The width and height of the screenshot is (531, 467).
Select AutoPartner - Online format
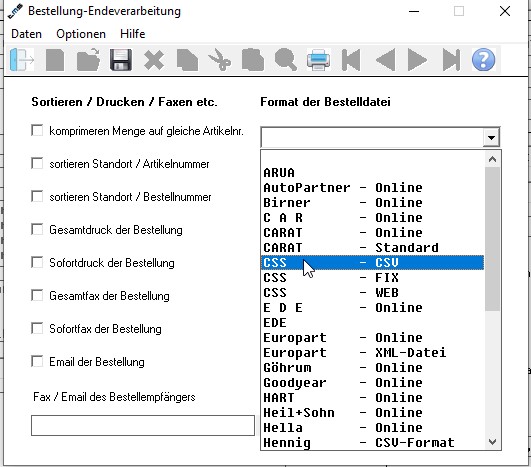coord(373,188)
